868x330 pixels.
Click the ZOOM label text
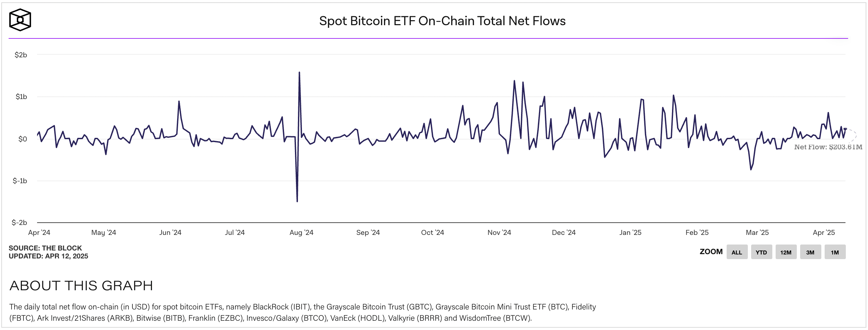(x=711, y=252)
